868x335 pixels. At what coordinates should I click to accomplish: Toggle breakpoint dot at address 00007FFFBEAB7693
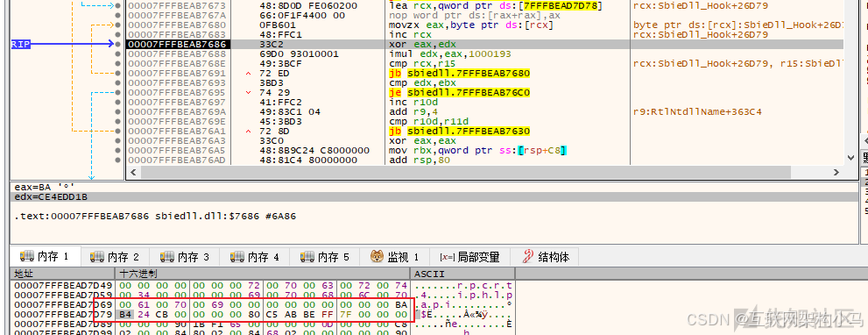click(x=118, y=83)
